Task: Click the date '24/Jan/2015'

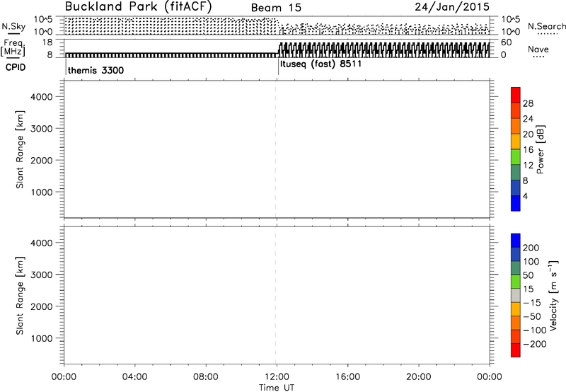Action: pos(452,7)
